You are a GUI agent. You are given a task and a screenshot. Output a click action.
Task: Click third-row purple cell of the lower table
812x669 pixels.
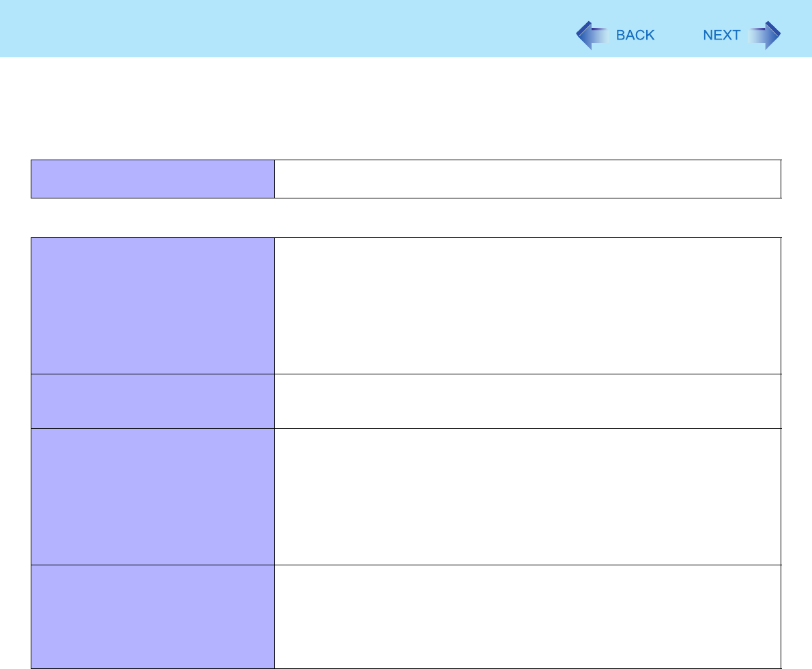[153, 496]
